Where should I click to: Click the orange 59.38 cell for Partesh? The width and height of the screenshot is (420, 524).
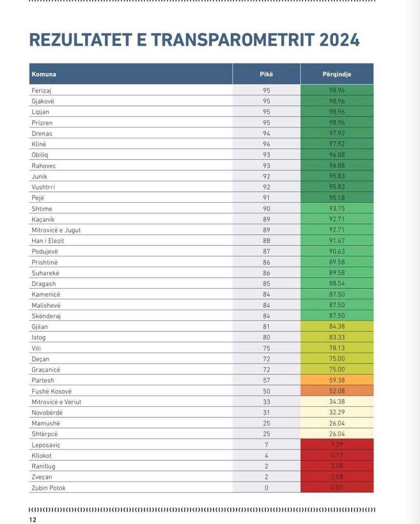click(x=337, y=380)
